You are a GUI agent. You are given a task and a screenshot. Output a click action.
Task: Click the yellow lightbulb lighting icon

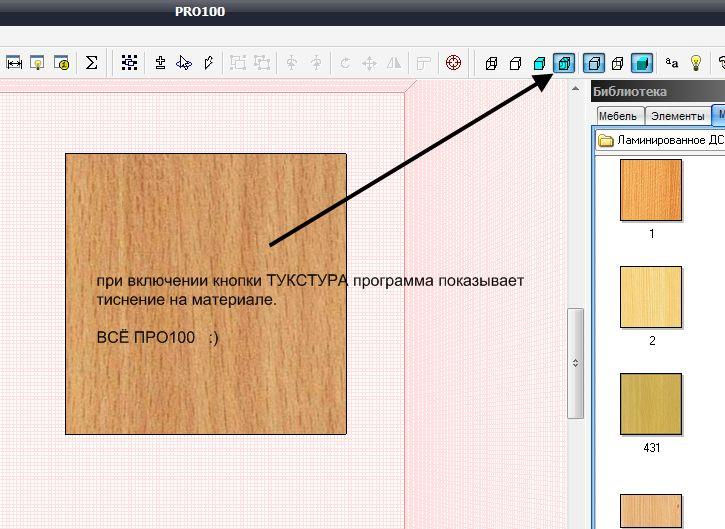(696, 62)
